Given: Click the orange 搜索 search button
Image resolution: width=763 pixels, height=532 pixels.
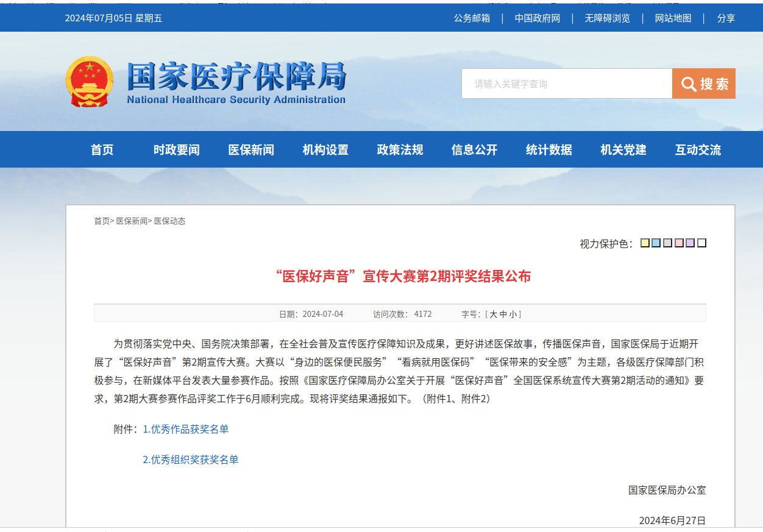Looking at the screenshot, I should (x=704, y=83).
